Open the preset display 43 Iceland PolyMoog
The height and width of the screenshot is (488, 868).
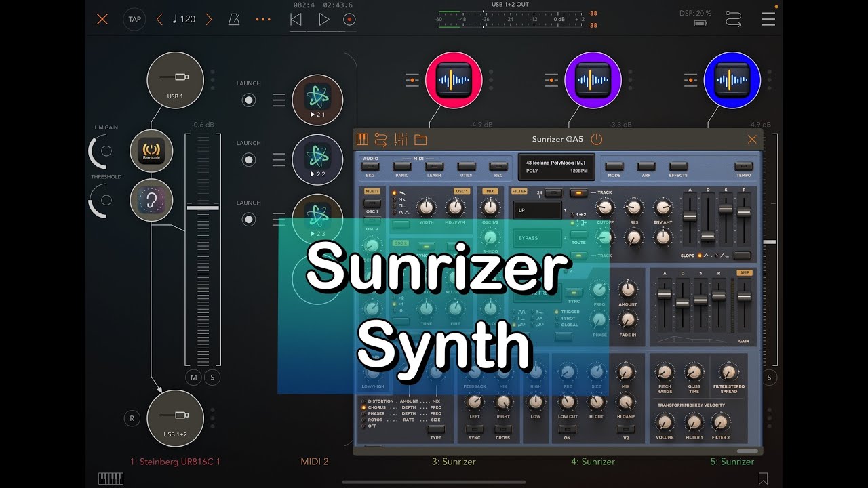coord(556,167)
